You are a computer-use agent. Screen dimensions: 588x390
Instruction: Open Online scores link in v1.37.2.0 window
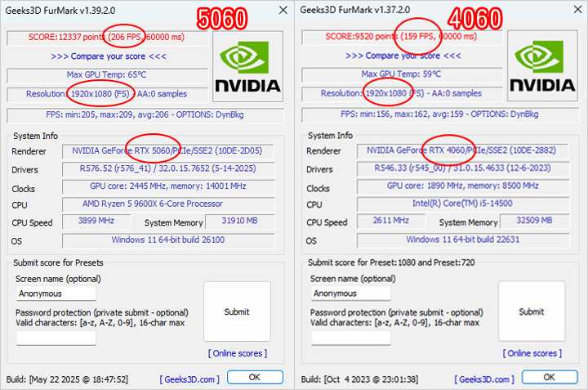[x=532, y=353]
